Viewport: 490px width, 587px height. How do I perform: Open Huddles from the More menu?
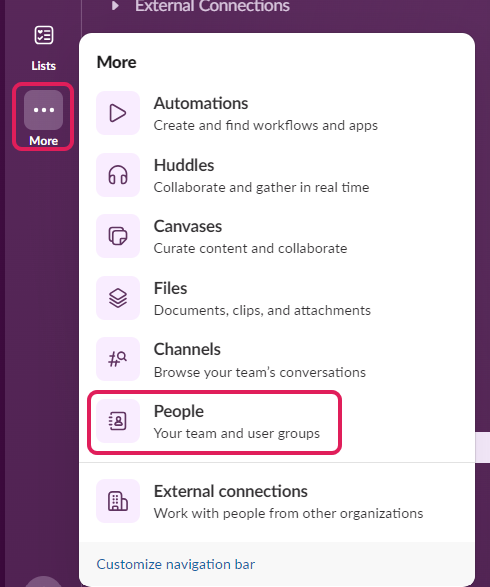[184, 165]
